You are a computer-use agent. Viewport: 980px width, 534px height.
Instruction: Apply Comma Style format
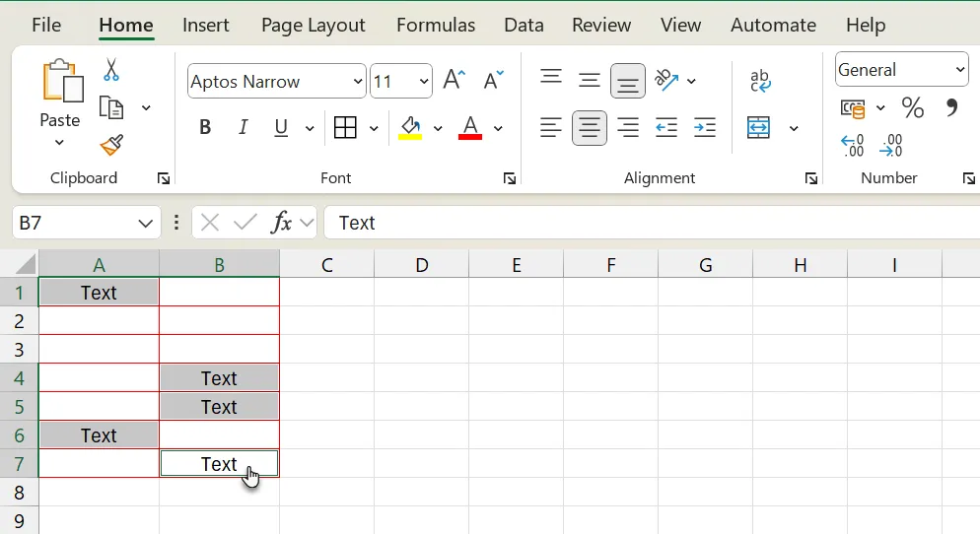[x=951, y=108]
